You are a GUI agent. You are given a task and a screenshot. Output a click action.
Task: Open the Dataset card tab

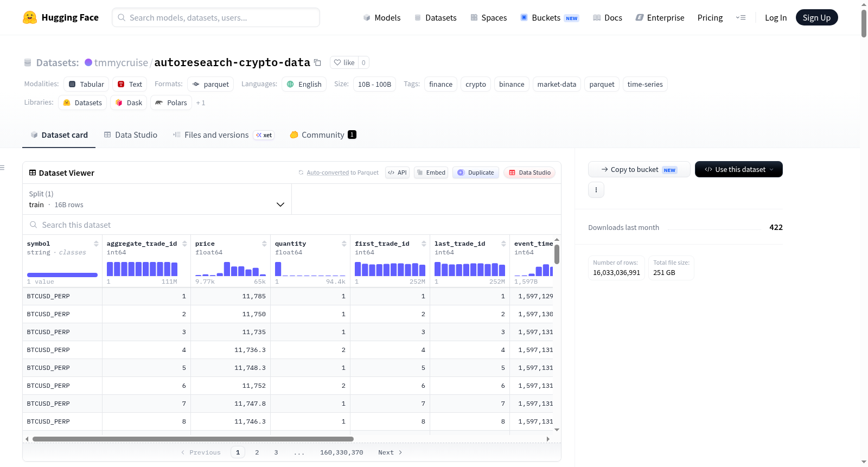pyautogui.click(x=59, y=135)
